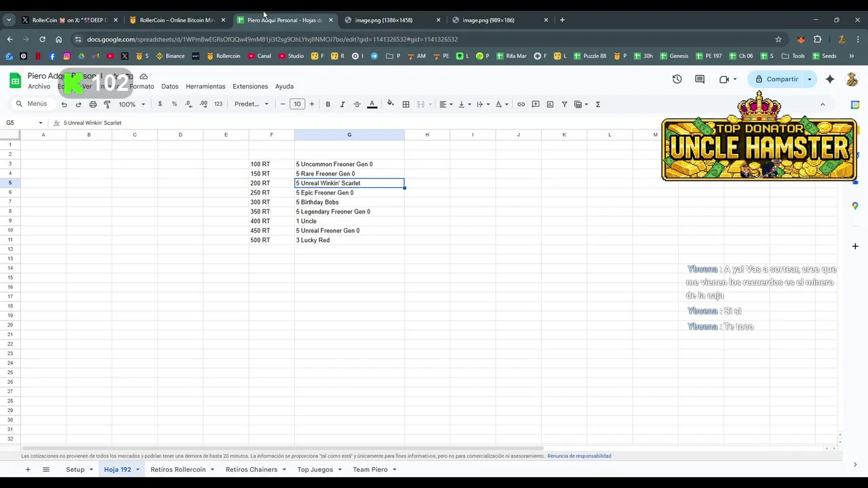868x488 pixels.
Task: Switch to the Setup sheet tab
Action: tap(75, 470)
